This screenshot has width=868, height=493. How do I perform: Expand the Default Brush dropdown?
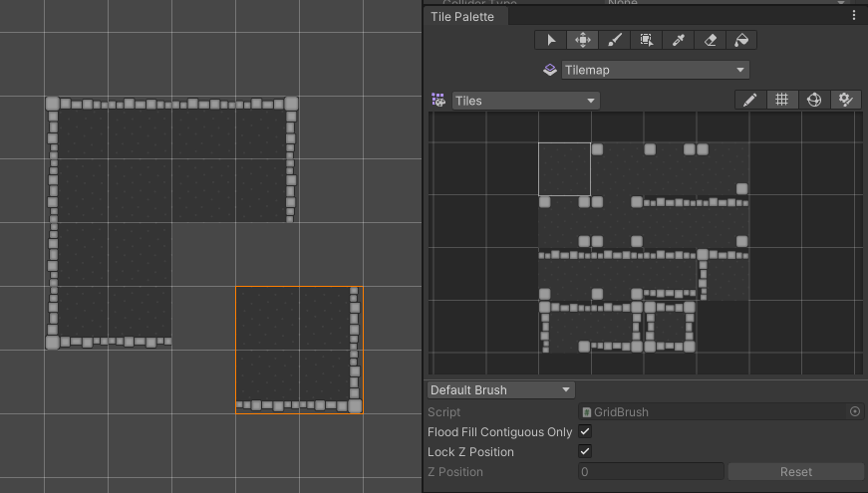[x=501, y=389]
